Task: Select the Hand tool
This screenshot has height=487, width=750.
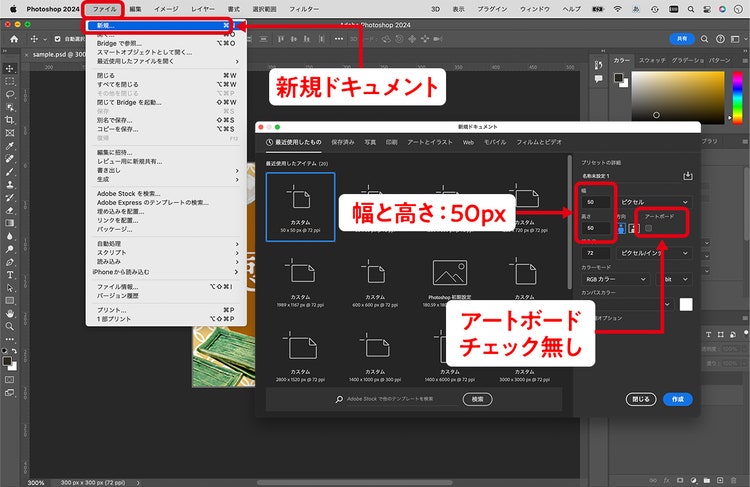Action: 10,314
